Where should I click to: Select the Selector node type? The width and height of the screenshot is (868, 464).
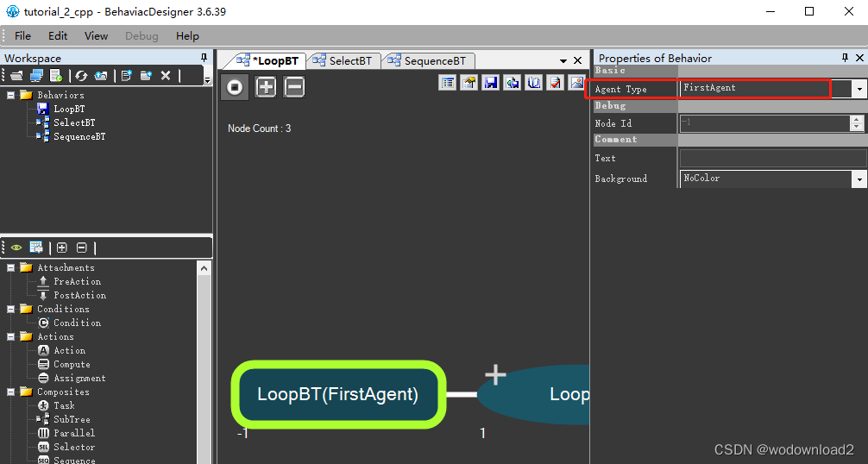point(74,447)
